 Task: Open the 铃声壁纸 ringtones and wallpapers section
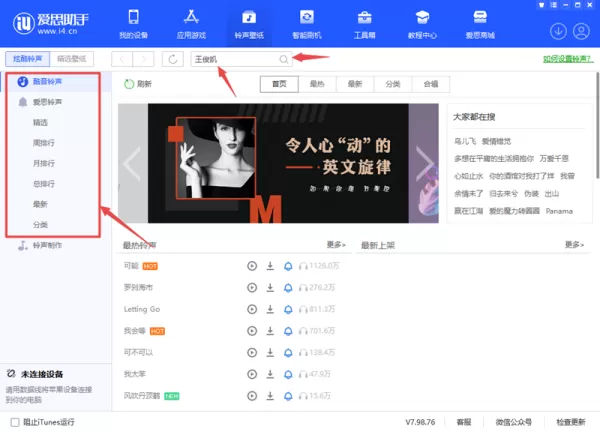coord(249,24)
